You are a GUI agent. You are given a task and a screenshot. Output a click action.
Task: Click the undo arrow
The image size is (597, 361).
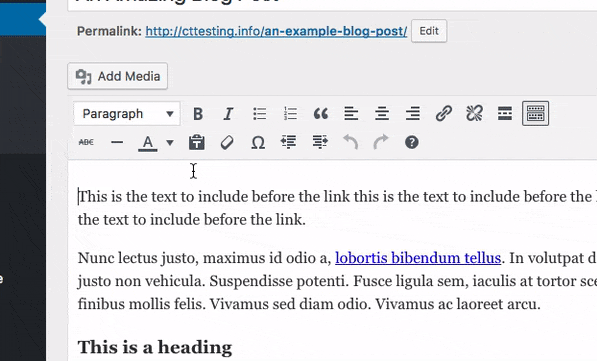[x=350, y=142]
